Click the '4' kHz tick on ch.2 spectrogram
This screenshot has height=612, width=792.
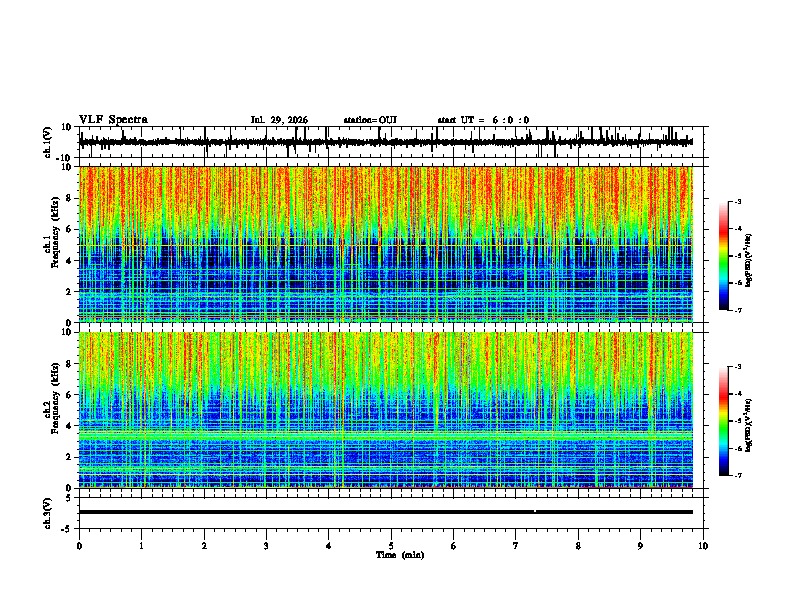70,426
